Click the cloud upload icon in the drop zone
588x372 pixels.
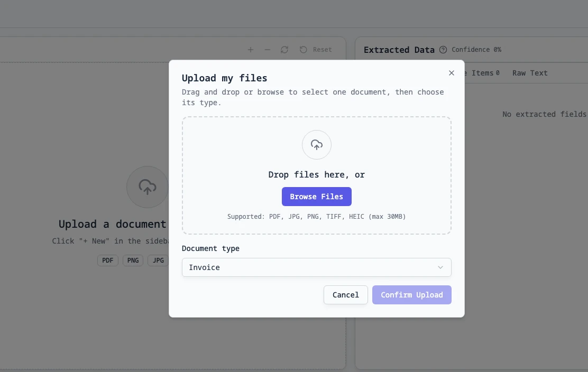pos(317,145)
